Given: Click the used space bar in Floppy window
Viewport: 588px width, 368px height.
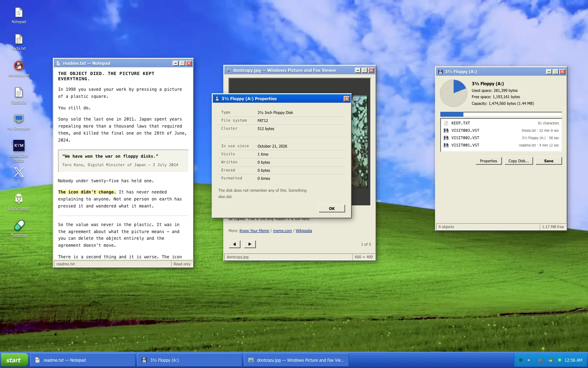Looking at the screenshot, I should (x=501, y=114).
